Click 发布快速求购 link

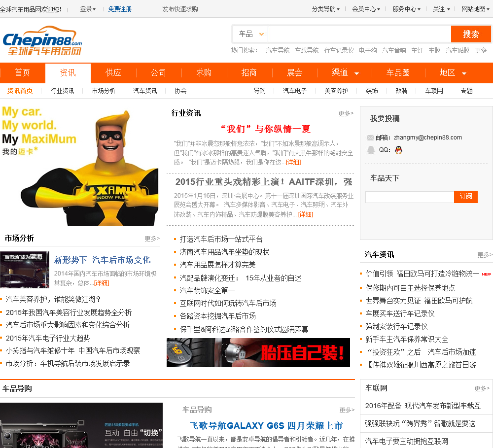[x=180, y=9]
